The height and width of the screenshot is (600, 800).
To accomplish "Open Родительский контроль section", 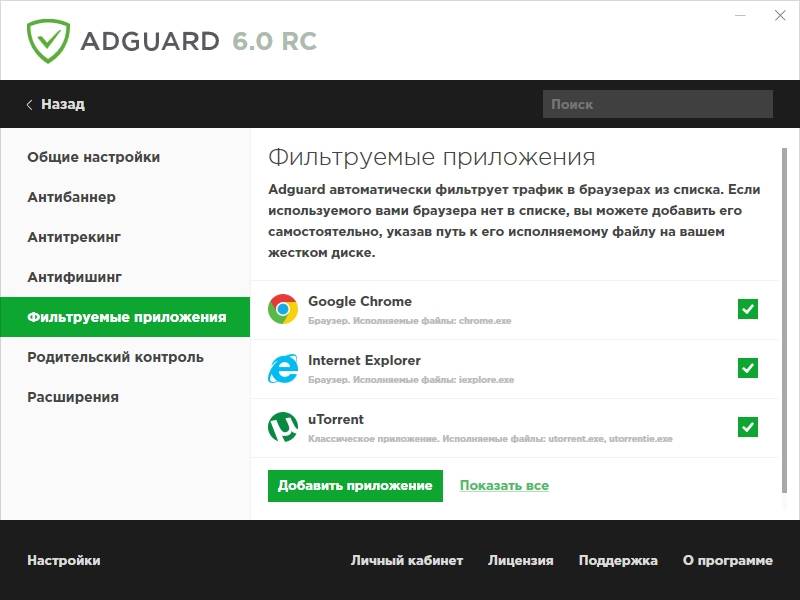I will click(115, 357).
